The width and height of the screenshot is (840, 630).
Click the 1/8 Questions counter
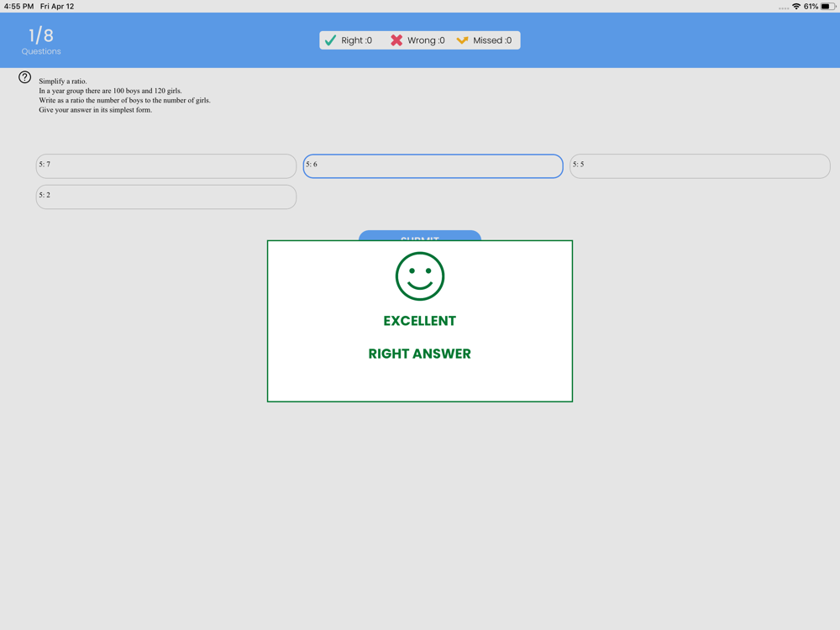(x=41, y=41)
